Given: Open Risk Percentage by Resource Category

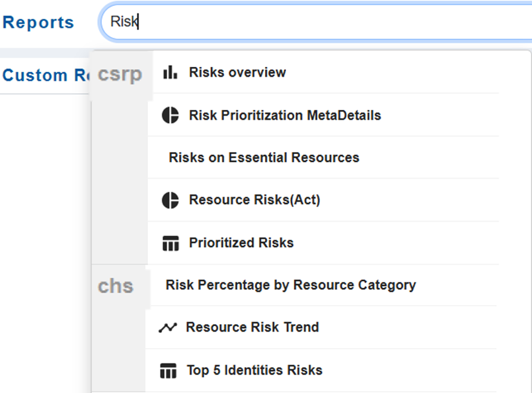Looking at the screenshot, I should pyautogui.click(x=291, y=285).
